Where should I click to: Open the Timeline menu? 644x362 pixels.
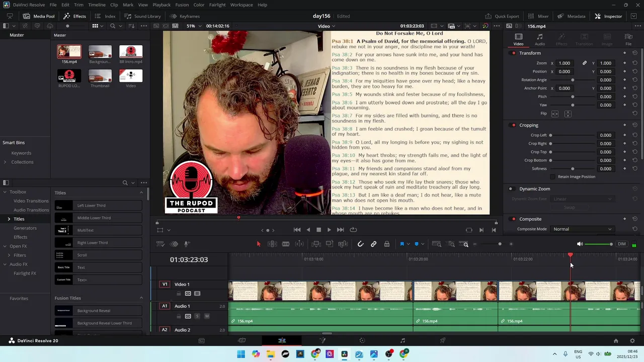pos(97,5)
